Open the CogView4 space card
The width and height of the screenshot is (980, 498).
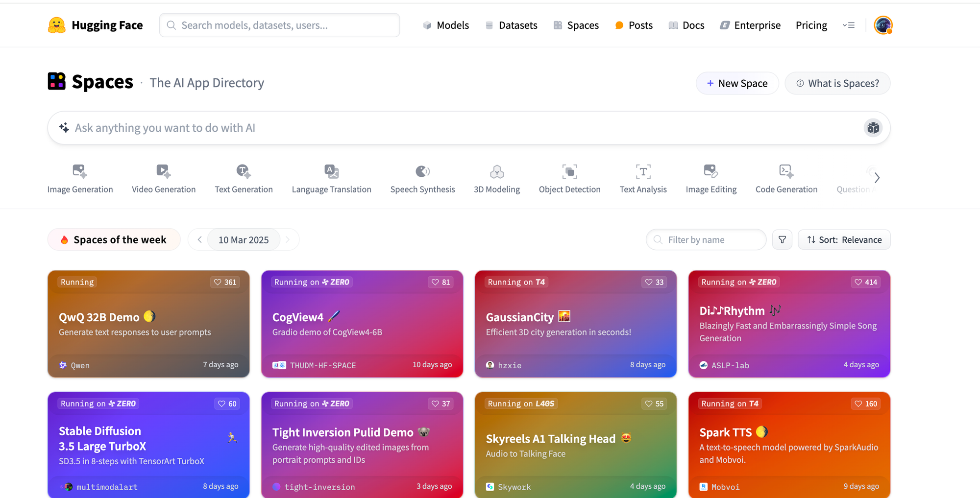point(362,324)
